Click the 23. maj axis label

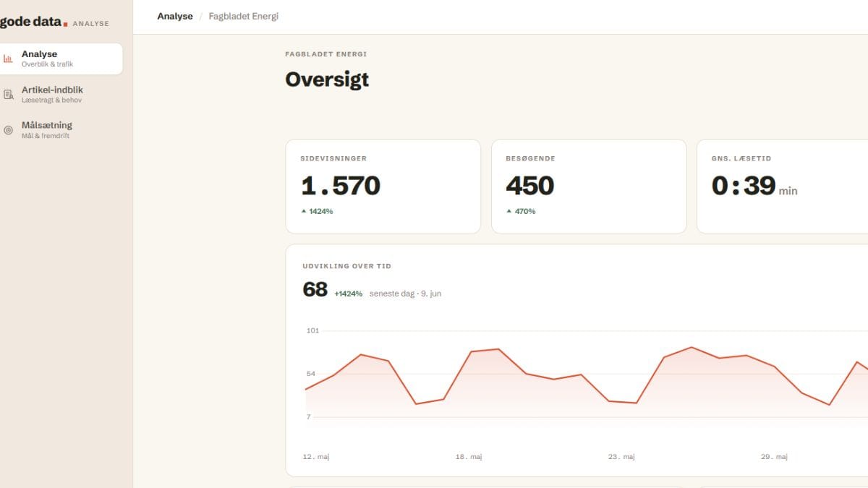(621, 457)
